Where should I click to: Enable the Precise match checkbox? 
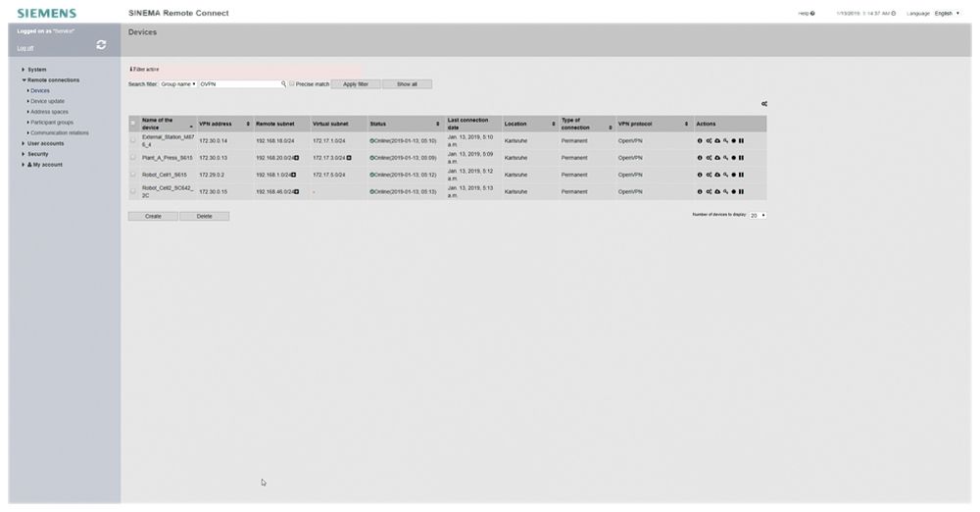[292, 84]
